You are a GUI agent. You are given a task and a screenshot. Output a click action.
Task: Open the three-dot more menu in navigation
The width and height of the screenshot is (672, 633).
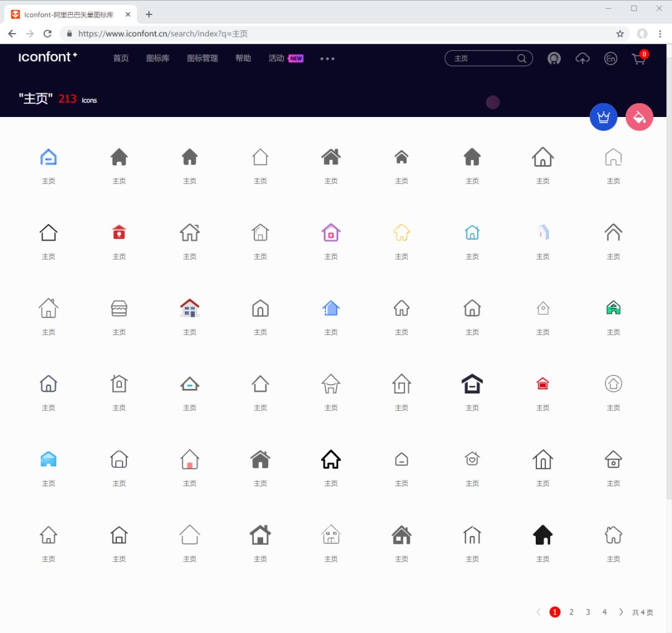click(x=327, y=59)
